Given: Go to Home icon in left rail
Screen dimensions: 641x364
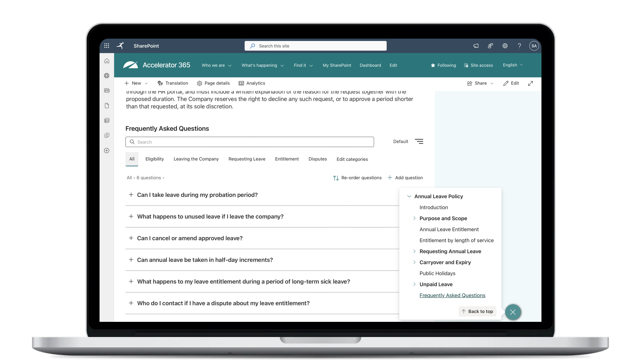Looking at the screenshot, I should coord(107,61).
